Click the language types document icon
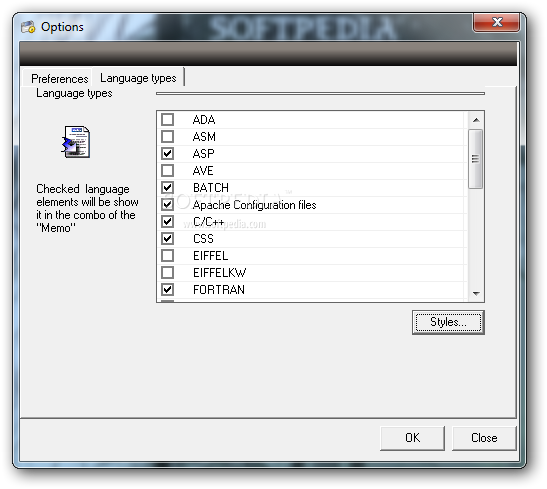Screen dimensions: 547x489 tap(76, 142)
